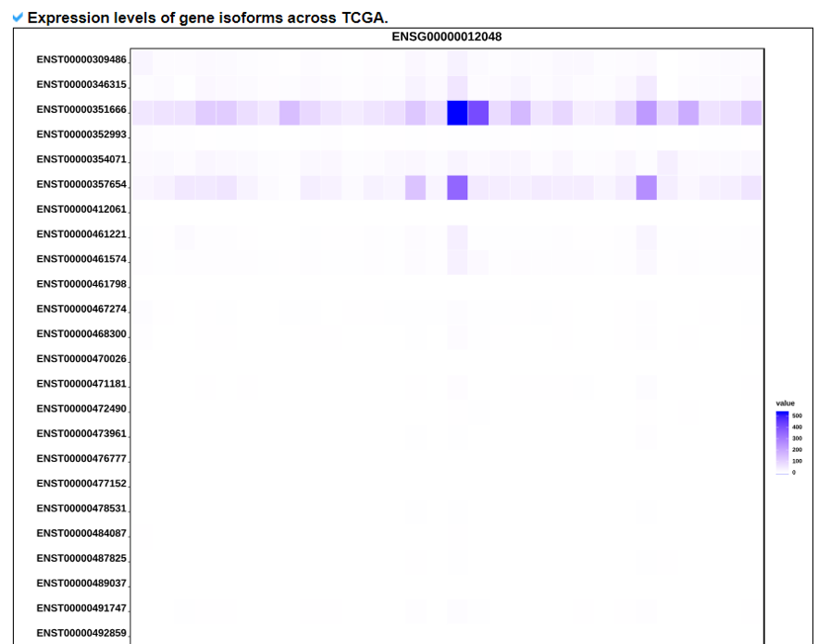Click the ENST00000351666 row label
The image size is (818, 644).
click(x=81, y=109)
